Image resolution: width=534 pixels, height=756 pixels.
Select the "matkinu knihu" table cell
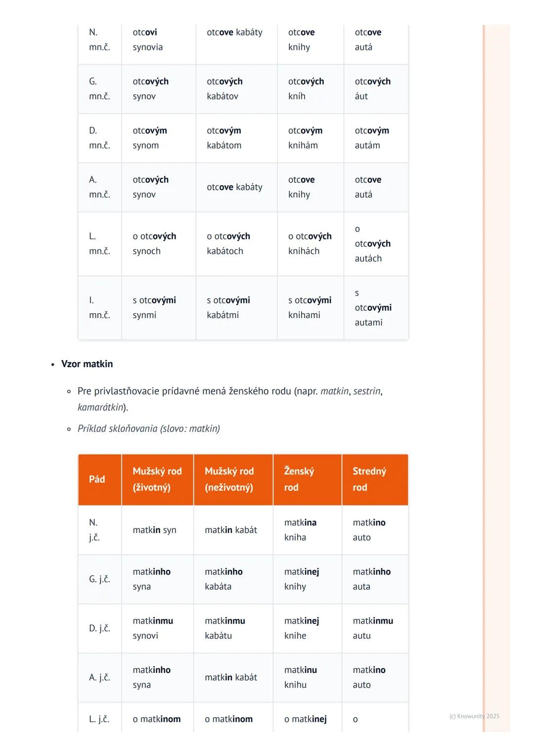pyautogui.click(x=301, y=677)
